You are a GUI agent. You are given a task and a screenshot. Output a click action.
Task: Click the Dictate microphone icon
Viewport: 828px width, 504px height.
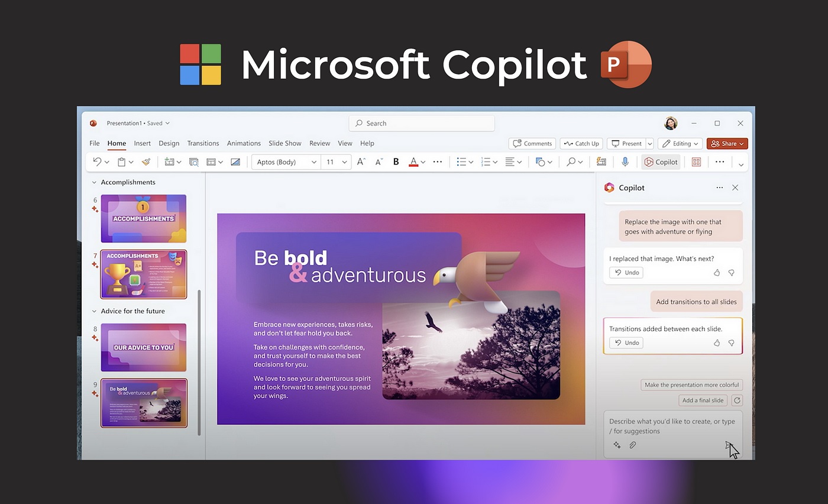pyautogui.click(x=625, y=161)
